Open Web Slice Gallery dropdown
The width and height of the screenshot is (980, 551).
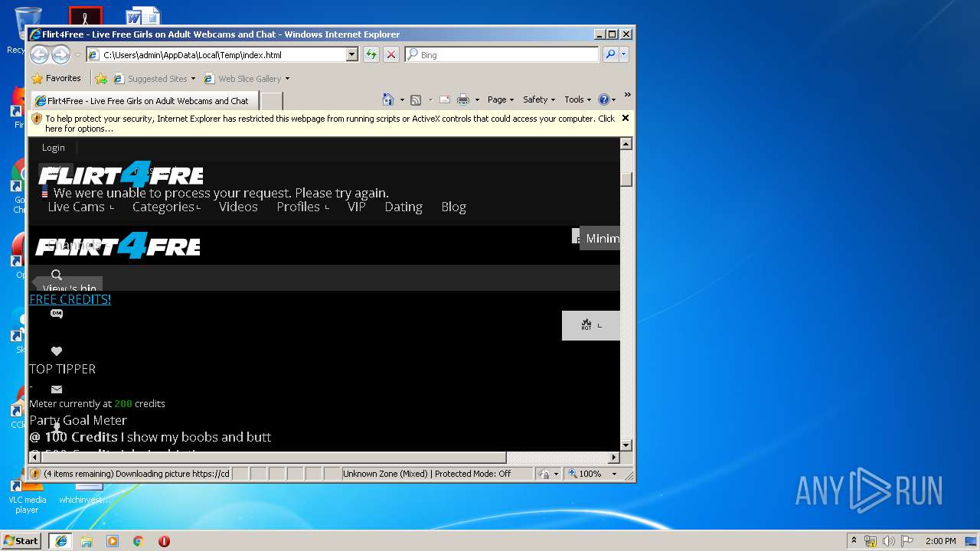pos(288,78)
